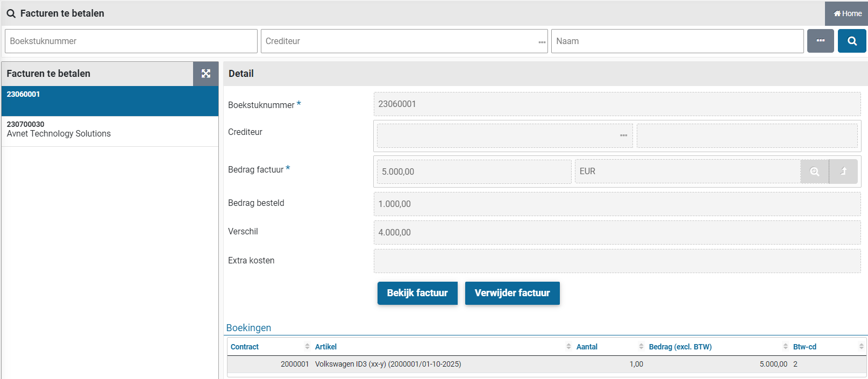The image size is (868, 379).
Task: Sort table by Btw-cd column
Action: (805, 347)
